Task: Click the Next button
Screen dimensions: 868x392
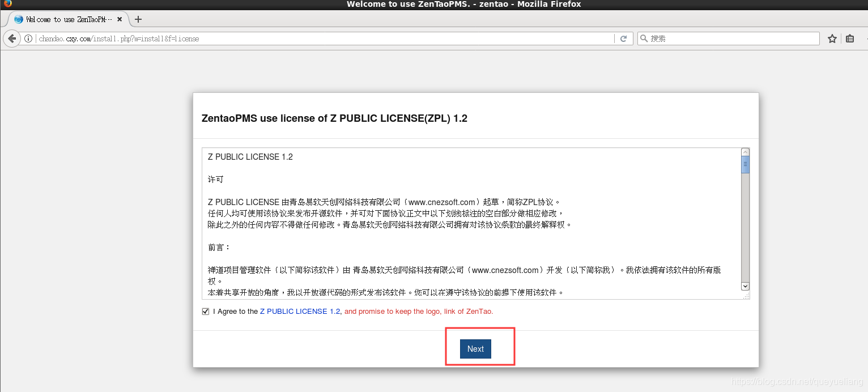Action: (x=475, y=349)
